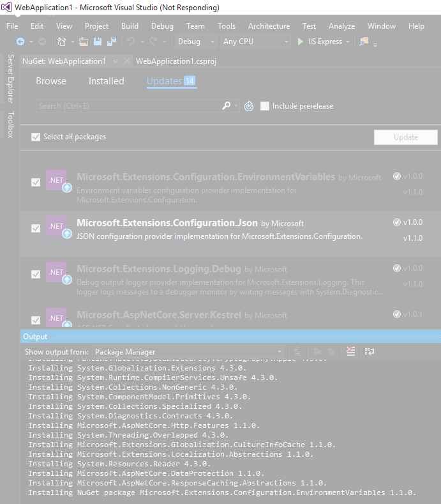Open the Undo history dropdown arrow

coord(142,42)
